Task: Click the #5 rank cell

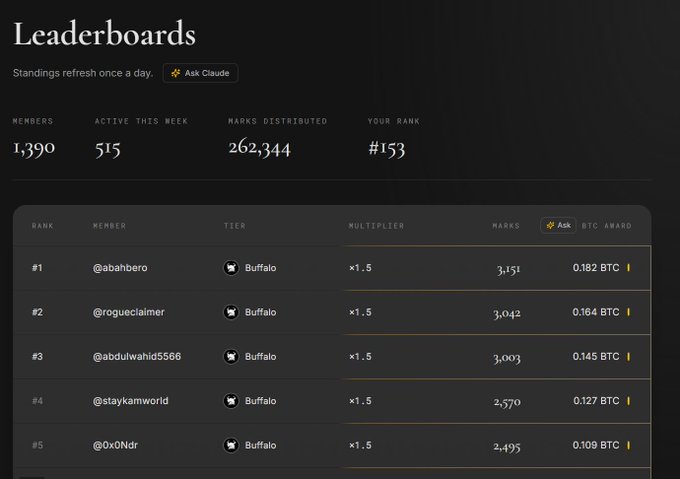Action: click(x=37, y=445)
